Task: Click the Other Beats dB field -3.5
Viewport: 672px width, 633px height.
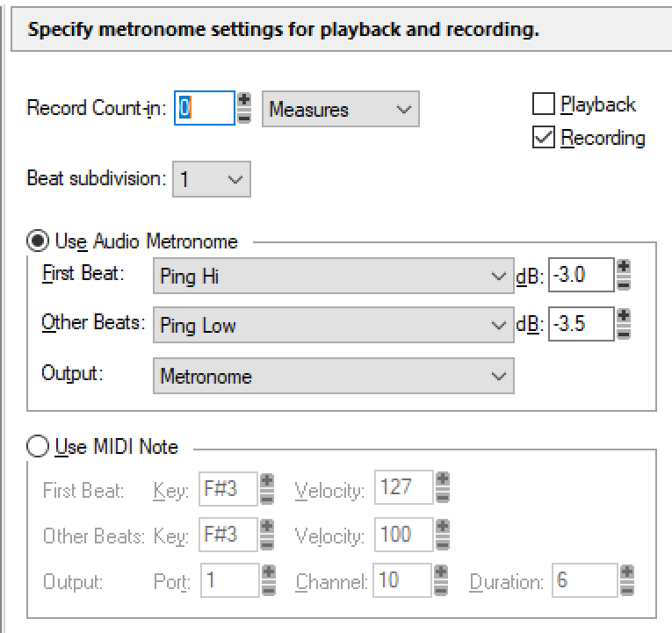Action: click(x=582, y=324)
